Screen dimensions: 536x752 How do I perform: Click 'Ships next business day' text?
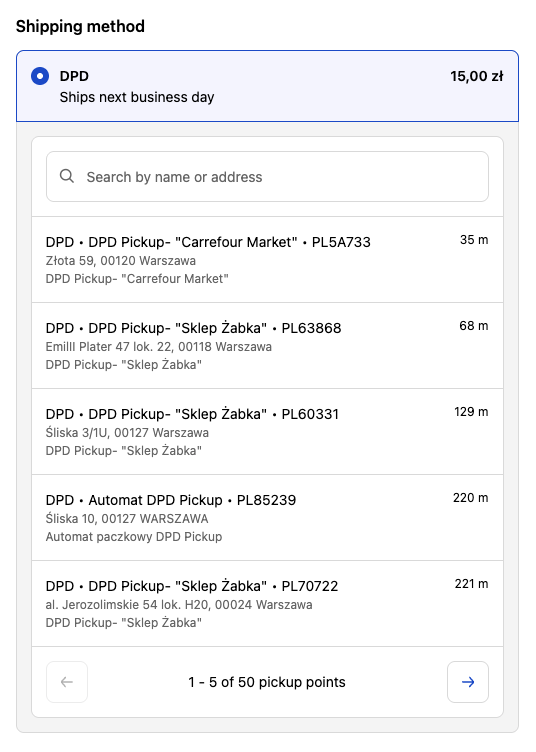coord(137,97)
